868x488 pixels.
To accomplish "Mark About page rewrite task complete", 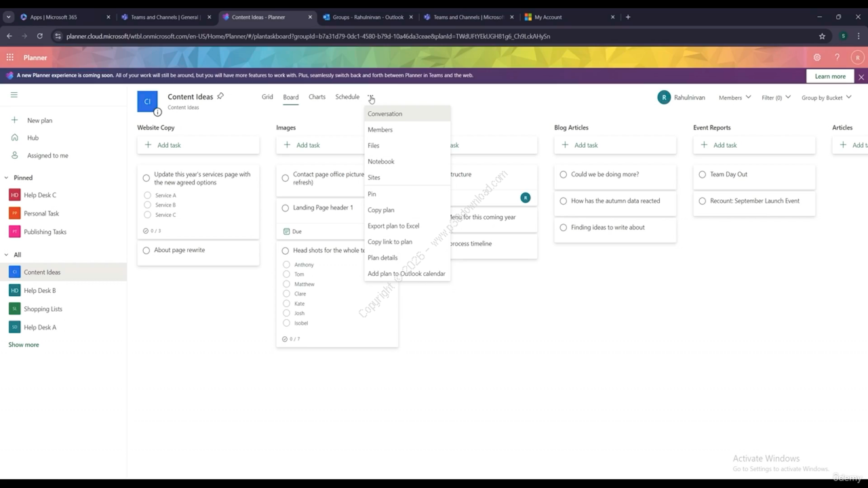I will click(x=146, y=250).
